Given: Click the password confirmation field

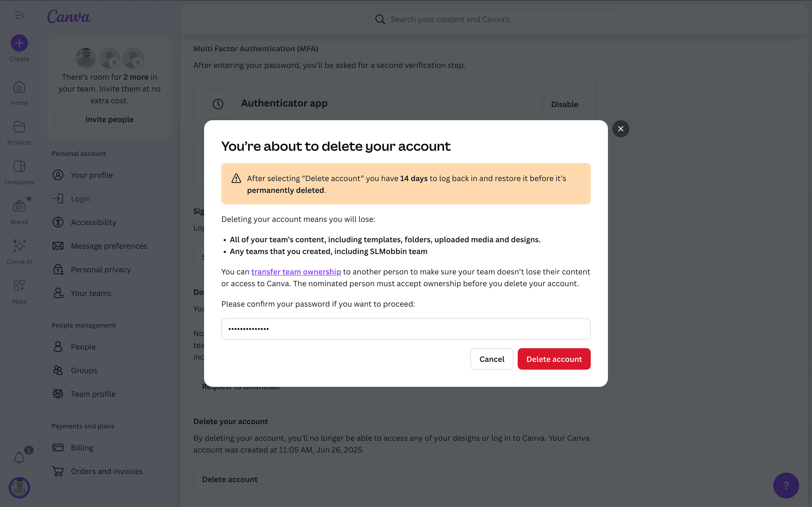Looking at the screenshot, I should pyautogui.click(x=406, y=329).
